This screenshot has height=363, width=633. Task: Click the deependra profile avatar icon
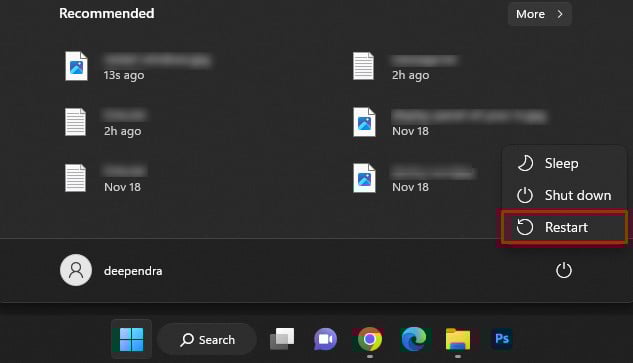(76, 270)
